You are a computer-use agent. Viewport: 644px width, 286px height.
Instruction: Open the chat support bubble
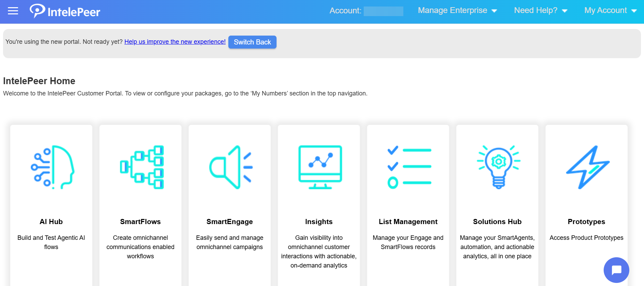click(x=616, y=270)
